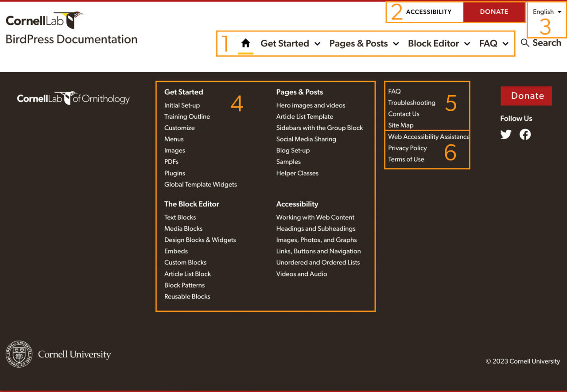Screen dimensions: 567x392
Task: Open the Customize footer link
Action: (179, 128)
